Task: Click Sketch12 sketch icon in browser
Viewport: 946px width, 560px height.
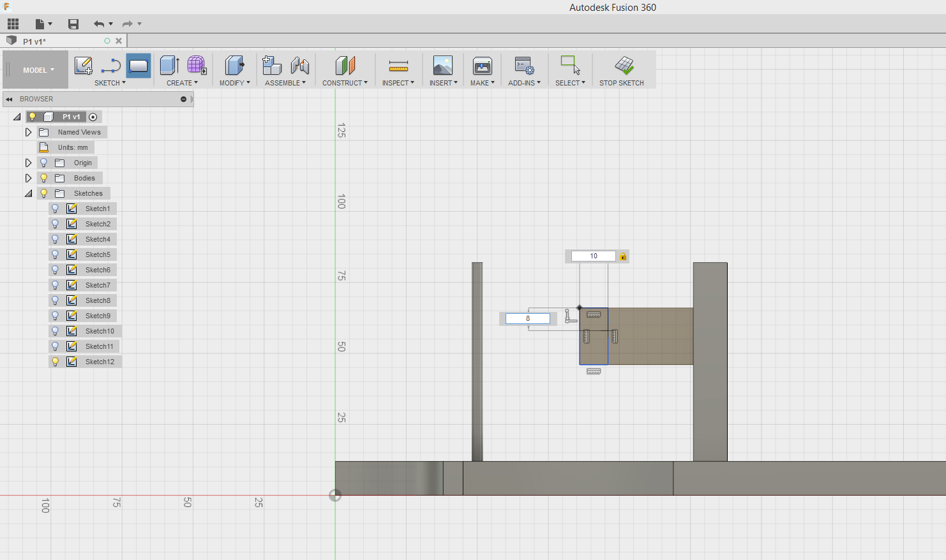Action: [72, 362]
